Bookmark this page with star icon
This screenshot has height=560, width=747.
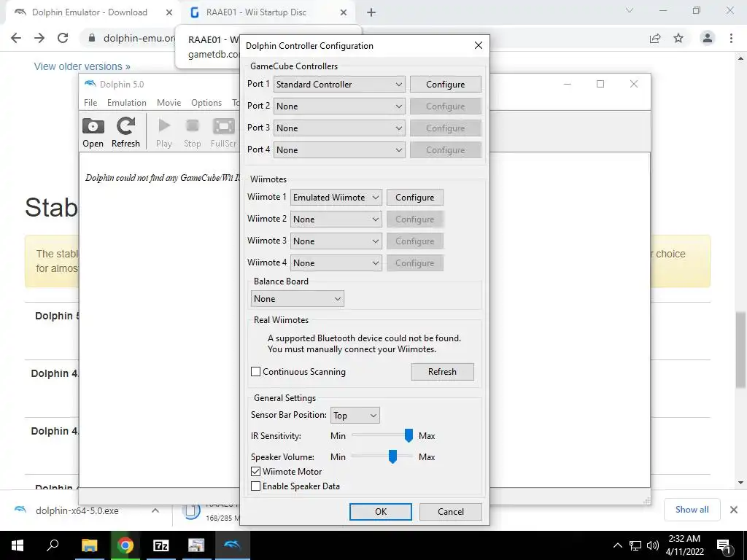pos(678,38)
